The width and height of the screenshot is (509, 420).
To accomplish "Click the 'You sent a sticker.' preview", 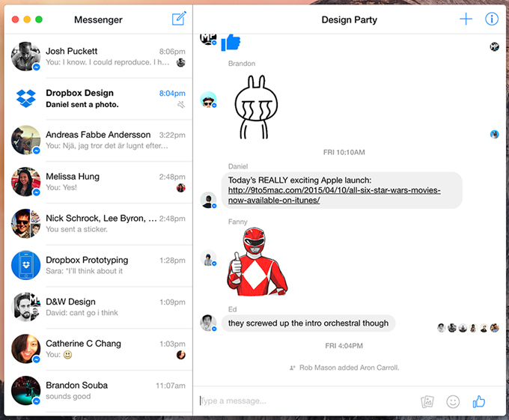I will [76, 229].
